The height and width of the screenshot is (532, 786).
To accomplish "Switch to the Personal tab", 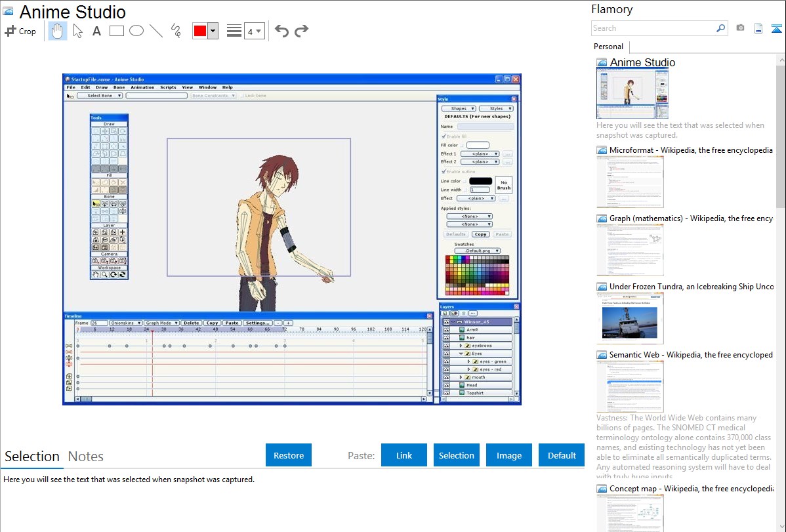I will tap(609, 47).
